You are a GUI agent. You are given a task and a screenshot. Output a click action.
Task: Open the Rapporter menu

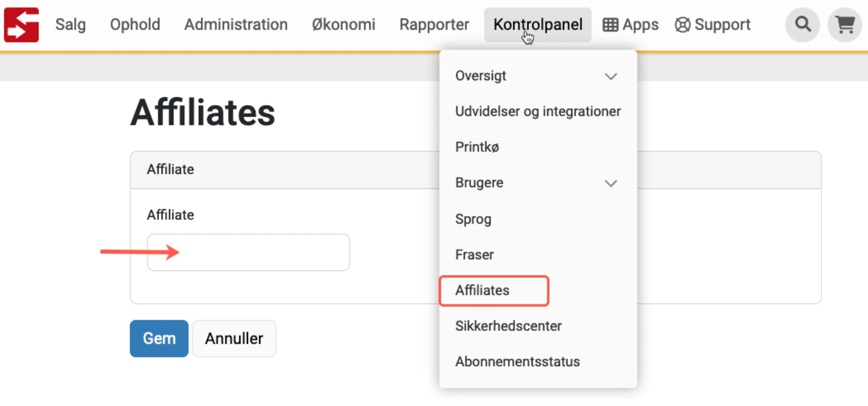(x=434, y=24)
